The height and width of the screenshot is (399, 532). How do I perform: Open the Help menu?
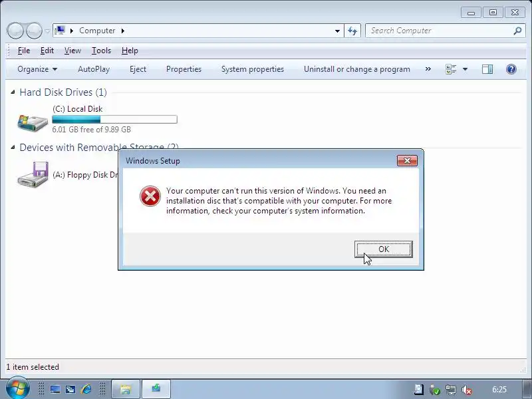click(x=130, y=51)
